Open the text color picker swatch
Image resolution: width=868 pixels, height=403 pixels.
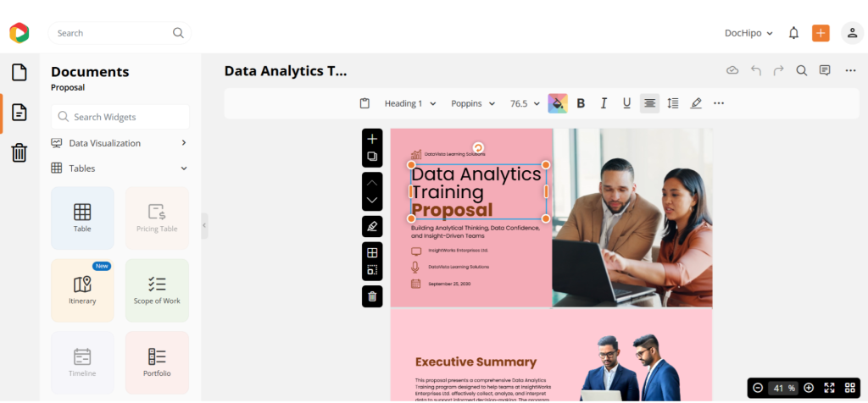coord(557,103)
